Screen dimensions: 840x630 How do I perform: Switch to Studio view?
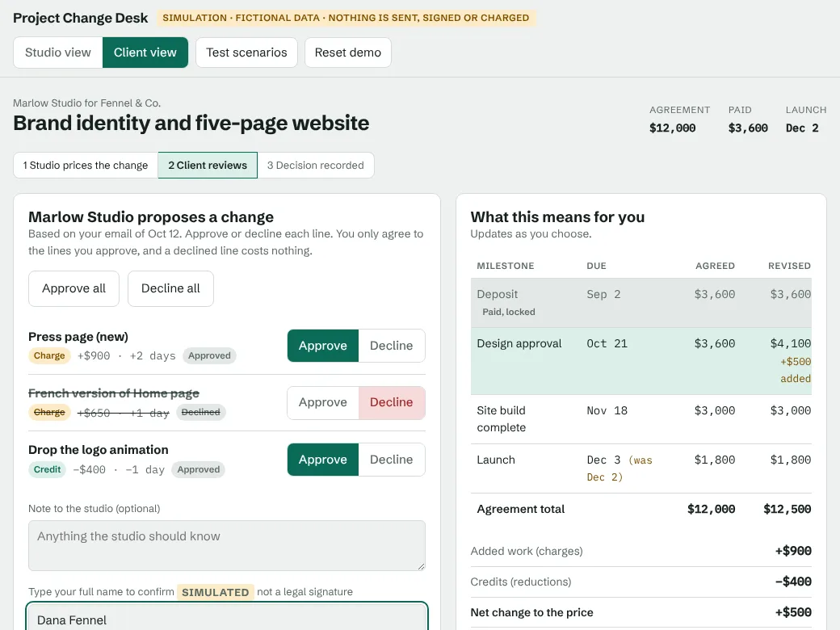coord(58,52)
